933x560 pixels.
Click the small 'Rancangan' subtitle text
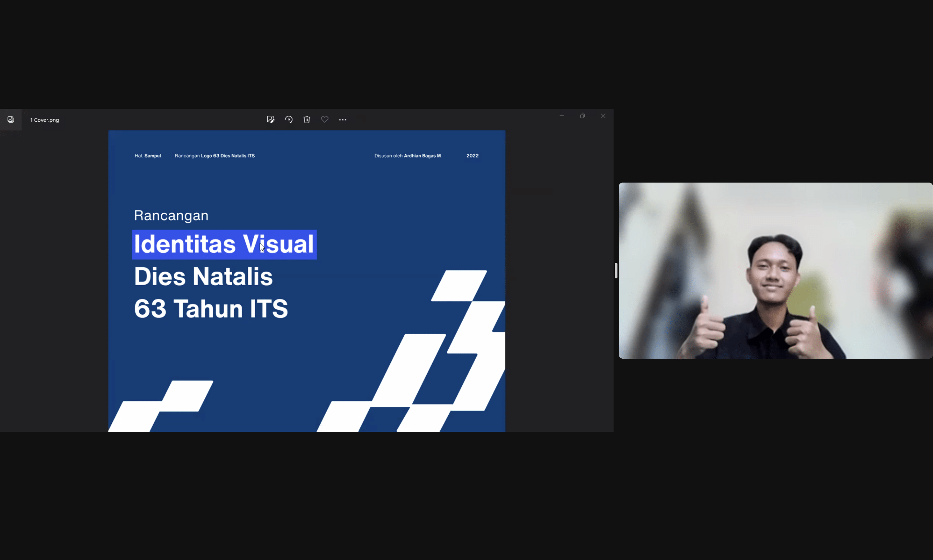coord(171,216)
